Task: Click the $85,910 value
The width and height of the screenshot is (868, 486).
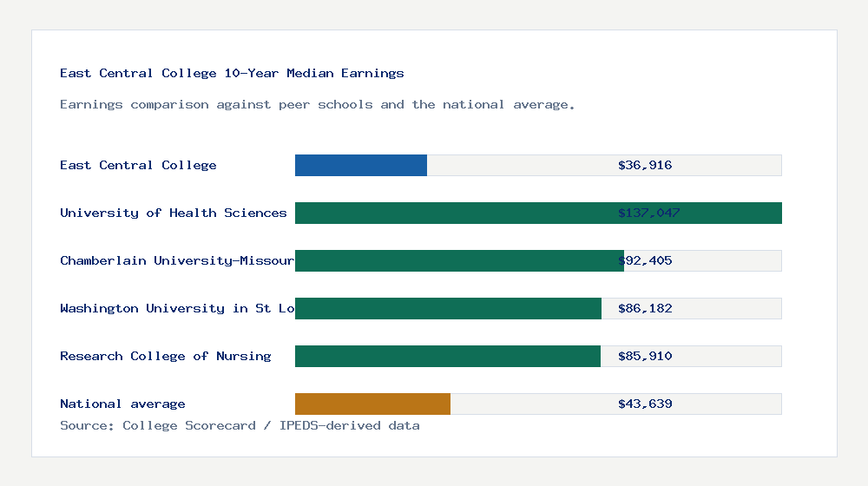Action: click(x=645, y=356)
